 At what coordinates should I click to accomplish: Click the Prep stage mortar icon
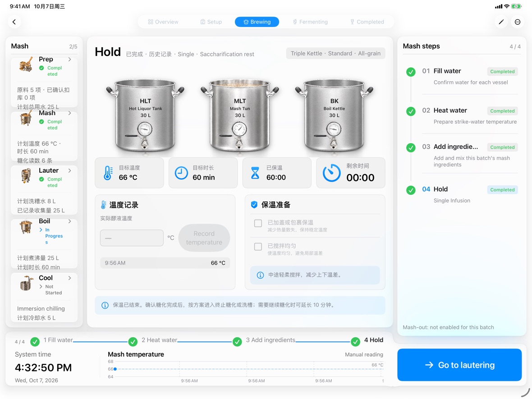26,64
